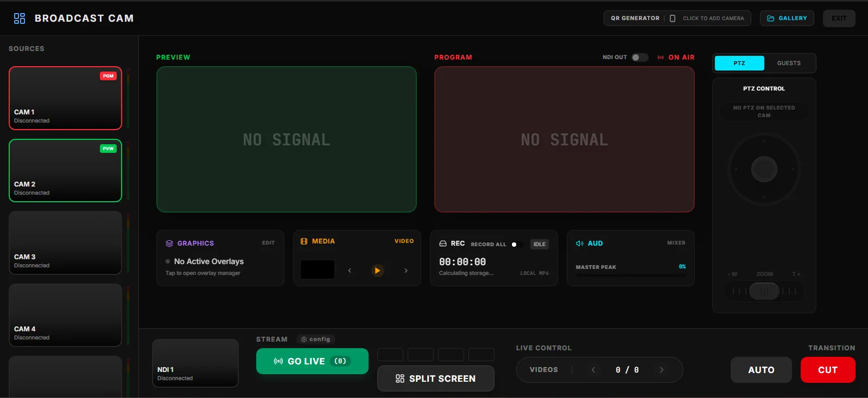Select the NDI 1 source

[195, 363]
